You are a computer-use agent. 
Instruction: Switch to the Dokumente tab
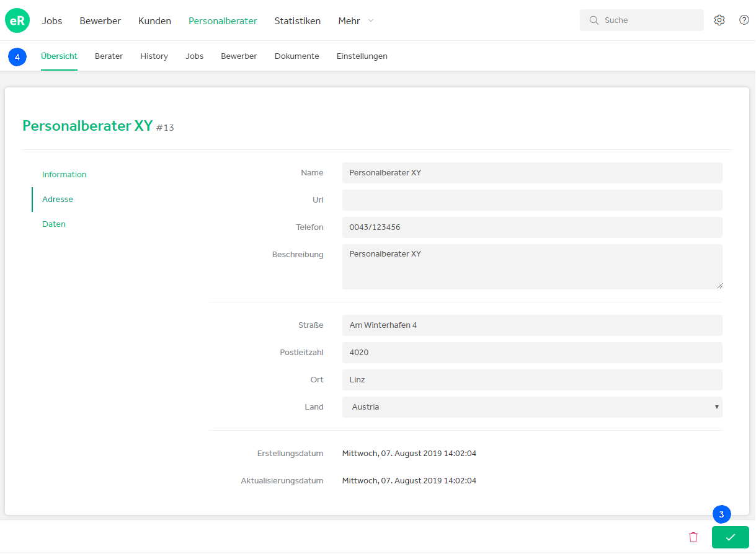pyautogui.click(x=297, y=56)
